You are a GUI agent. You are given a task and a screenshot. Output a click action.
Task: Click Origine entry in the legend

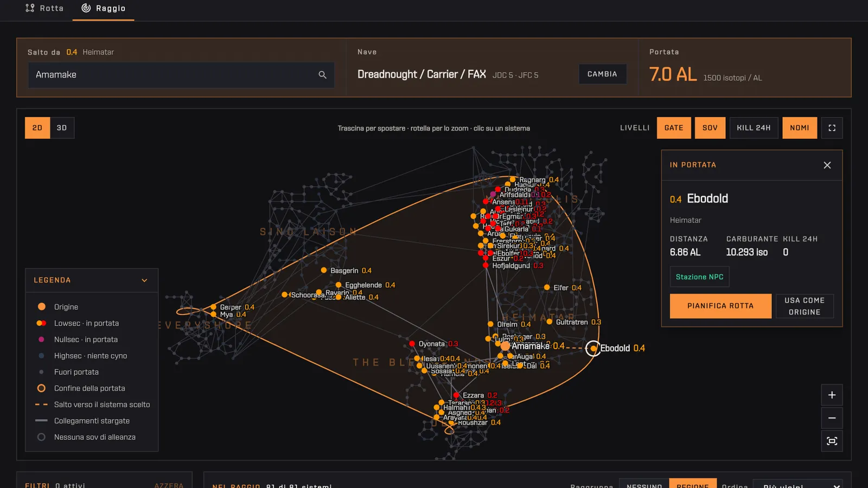click(x=66, y=307)
